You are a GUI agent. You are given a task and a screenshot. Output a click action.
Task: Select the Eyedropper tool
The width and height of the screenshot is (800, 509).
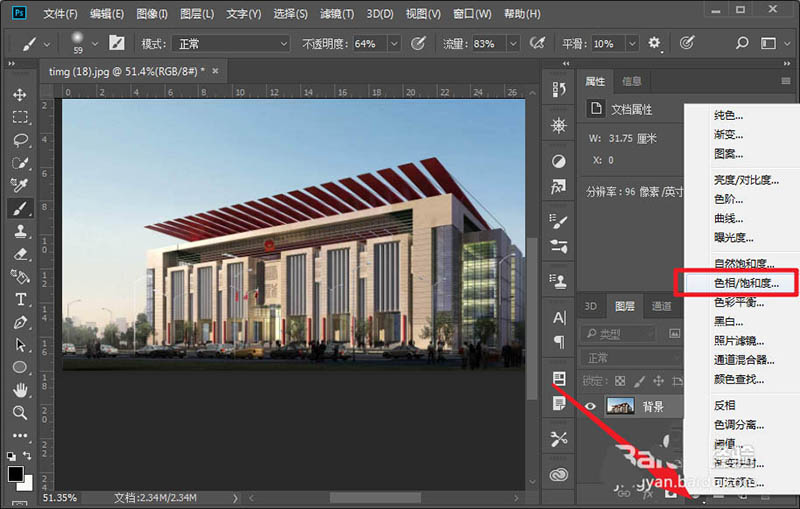pos(20,185)
